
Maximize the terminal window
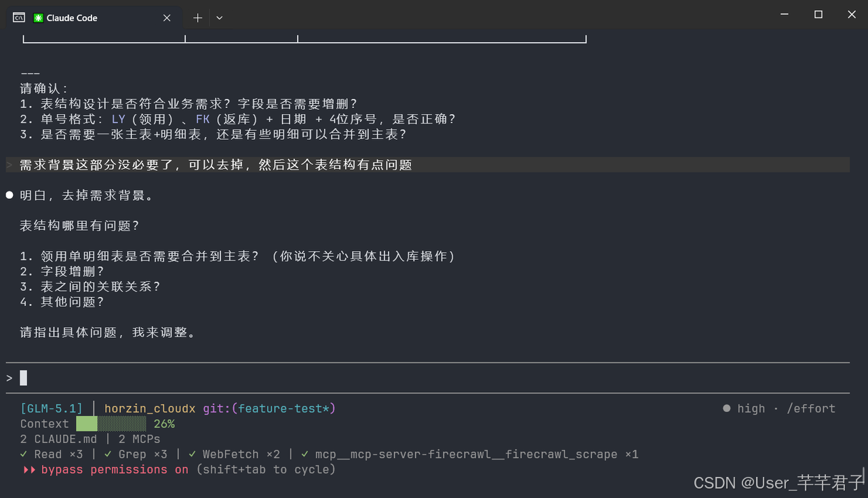click(818, 15)
